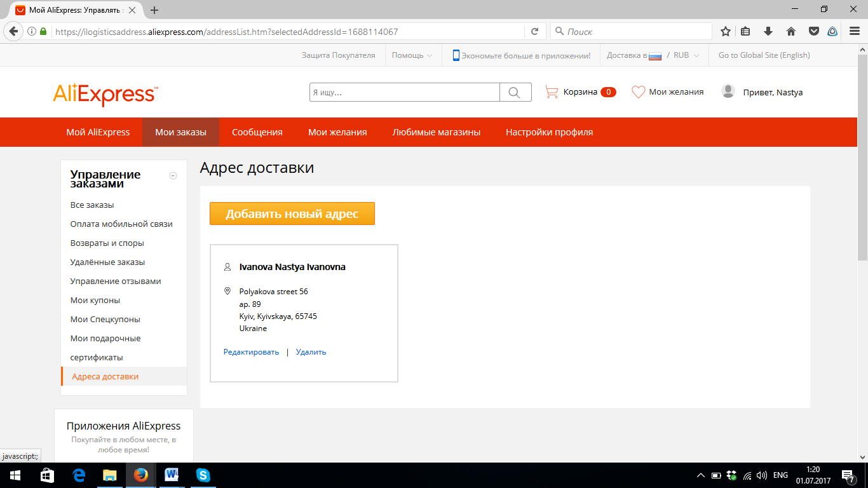The width and height of the screenshot is (868, 488).
Task: Bookmark this page with the star icon
Action: coord(726,31)
